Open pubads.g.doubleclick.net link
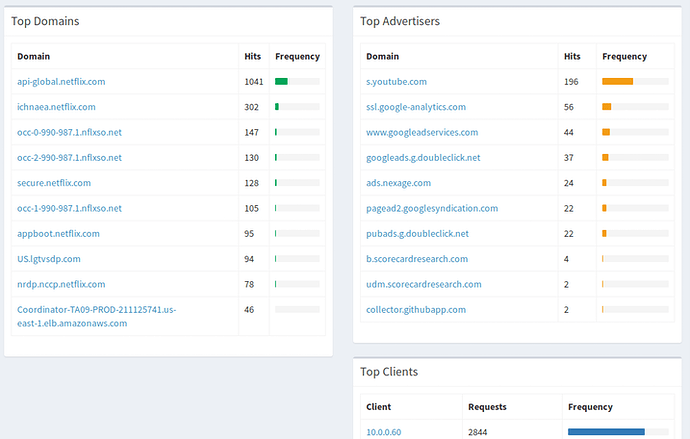The height and width of the screenshot is (439, 690). tap(418, 234)
